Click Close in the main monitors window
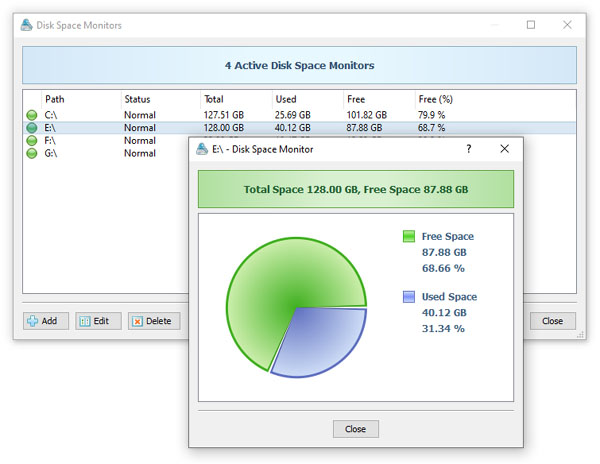The image size is (600, 464). tap(553, 321)
